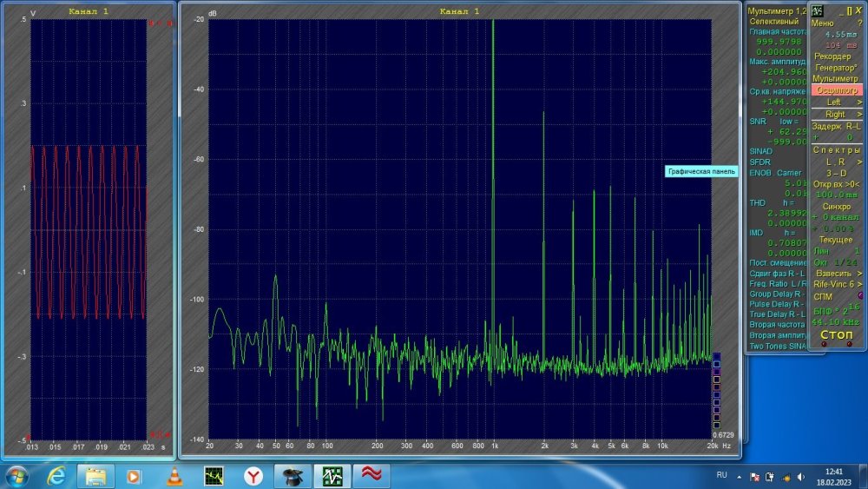Toggle the Осциллогр. oscilloscope panel
This screenshot has height=489, width=868.
[837, 90]
